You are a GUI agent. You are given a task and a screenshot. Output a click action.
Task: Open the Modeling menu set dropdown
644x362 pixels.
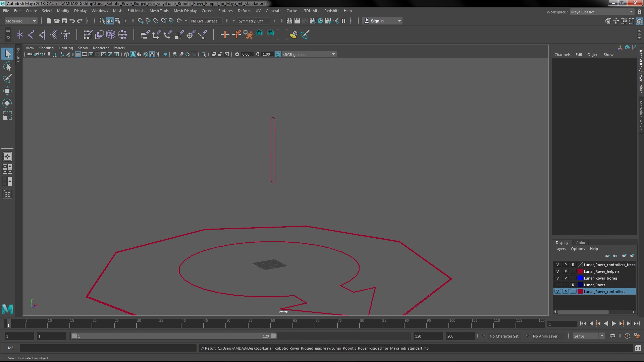(x=21, y=21)
